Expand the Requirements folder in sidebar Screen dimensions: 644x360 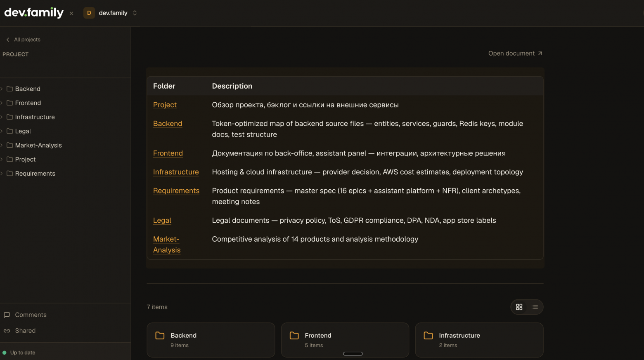pyautogui.click(x=2, y=174)
